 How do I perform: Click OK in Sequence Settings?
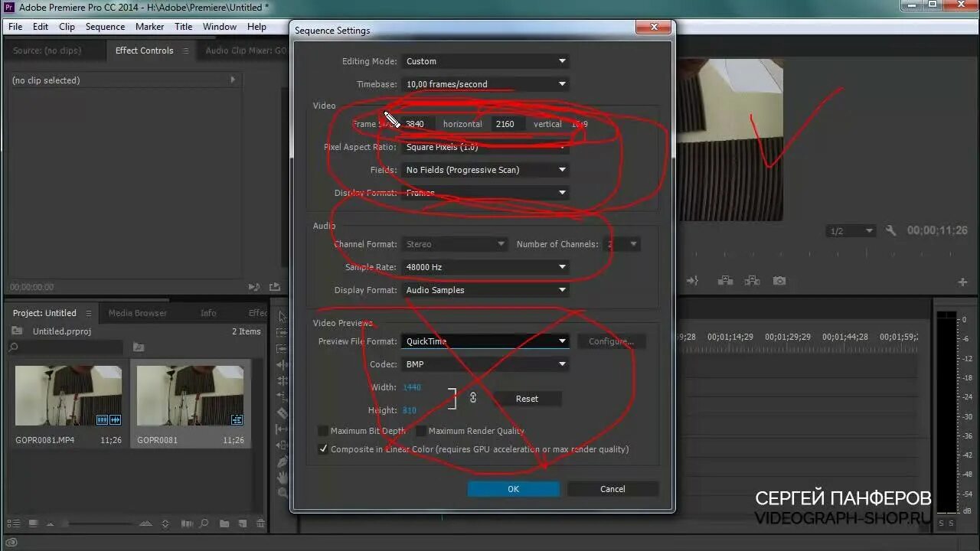pos(513,489)
